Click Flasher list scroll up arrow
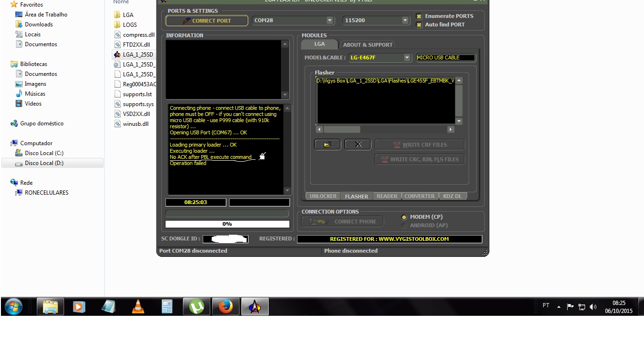 (459, 81)
